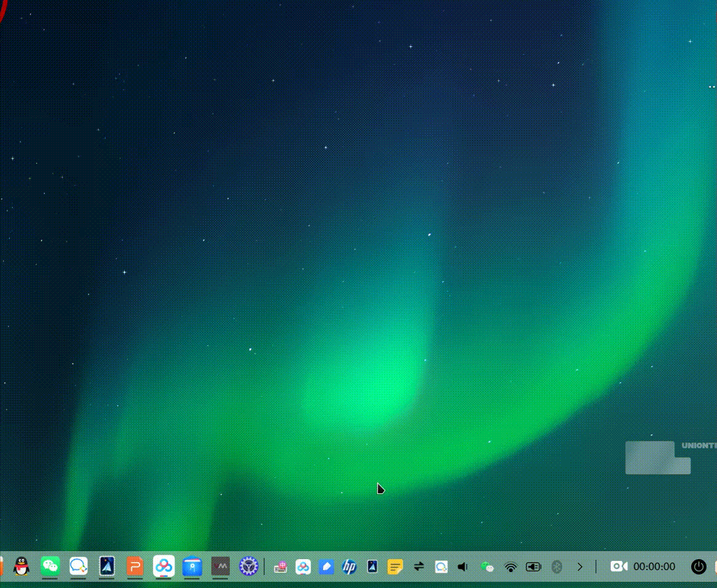Open the QQ penguin app in the dock
The width and height of the screenshot is (717, 588).
click(22, 566)
